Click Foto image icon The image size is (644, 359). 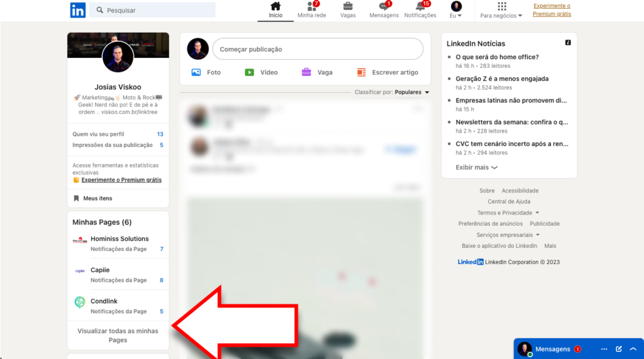point(196,72)
